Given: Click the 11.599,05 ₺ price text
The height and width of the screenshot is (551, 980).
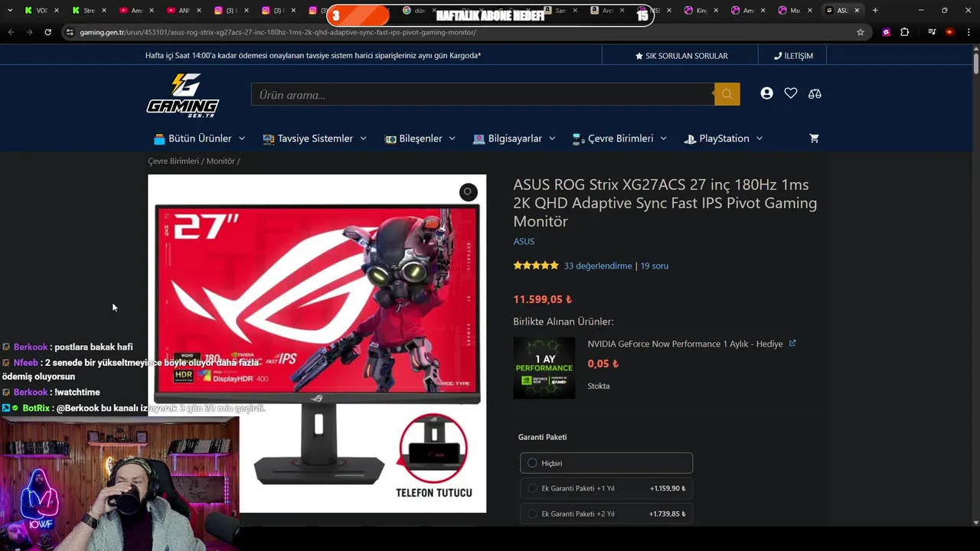Looking at the screenshot, I should 543,299.
